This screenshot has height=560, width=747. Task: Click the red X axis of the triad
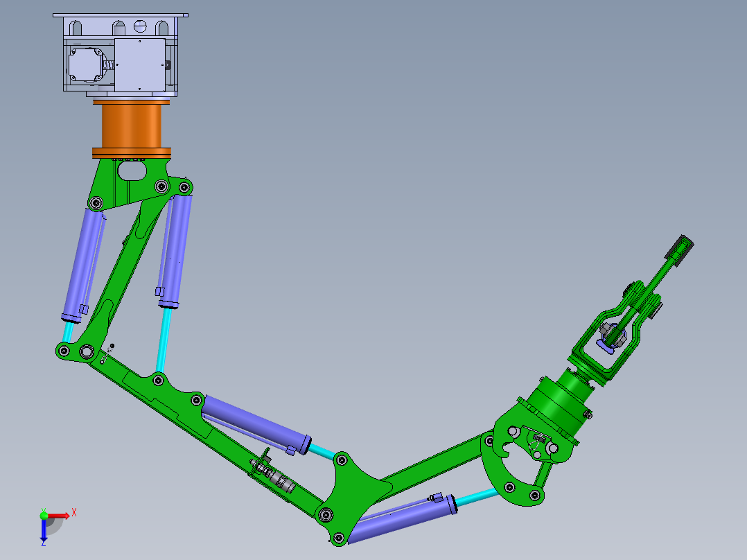point(58,516)
